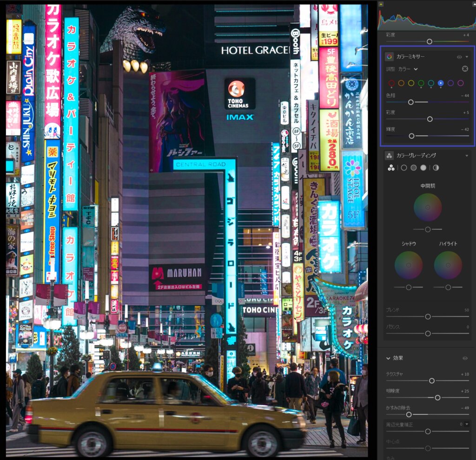Click the ハイライト luminance slider handle
Image resolution: width=476 pixels, height=460 pixels.
[x=448, y=287]
